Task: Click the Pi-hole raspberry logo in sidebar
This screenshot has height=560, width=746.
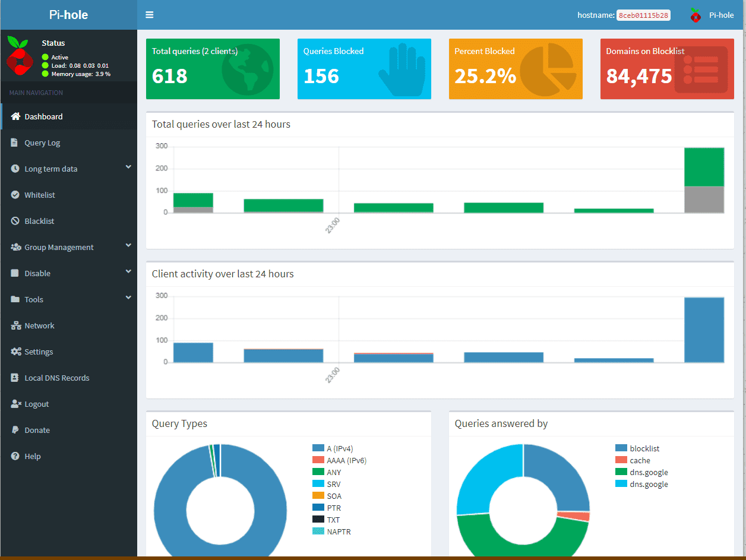Action: [21, 55]
